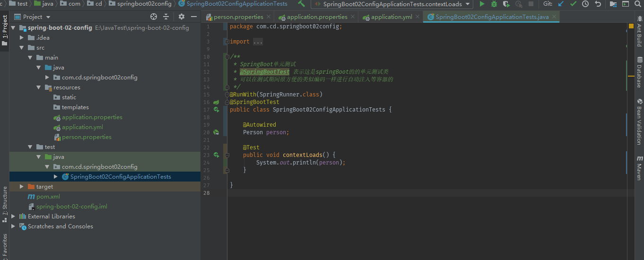
Task: Select the templates folder in the project tree
Action: [x=75, y=107]
